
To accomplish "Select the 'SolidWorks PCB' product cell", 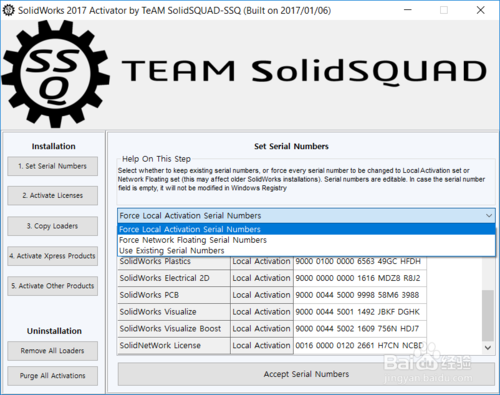I will [x=174, y=295].
